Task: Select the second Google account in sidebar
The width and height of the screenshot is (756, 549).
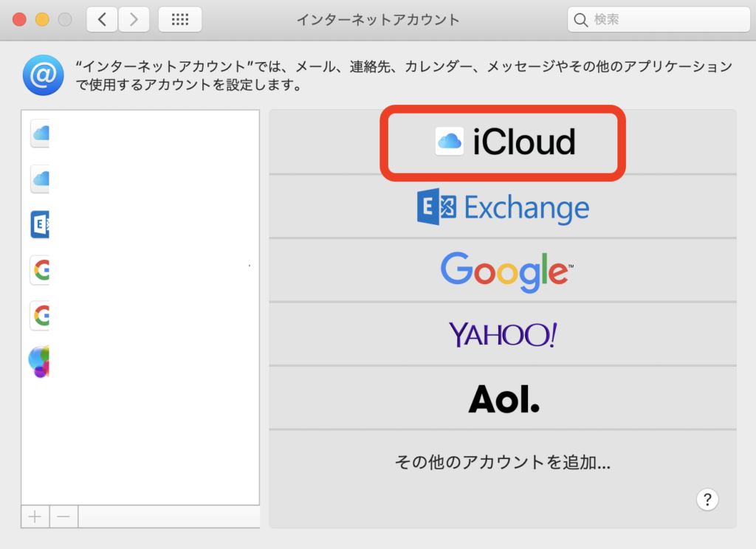Action: [140, 315]
